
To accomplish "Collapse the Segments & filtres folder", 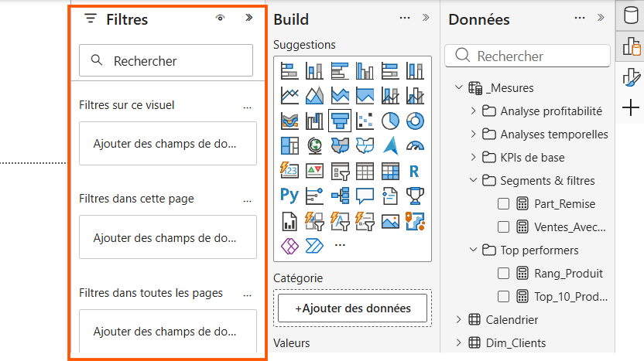I will pos(473,180).
